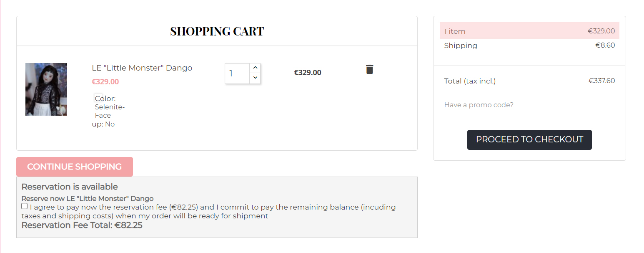The height and width of the screenshot is (253, 644).
Task: Click the doll product thumbnail image
Action: pos(46,89)
